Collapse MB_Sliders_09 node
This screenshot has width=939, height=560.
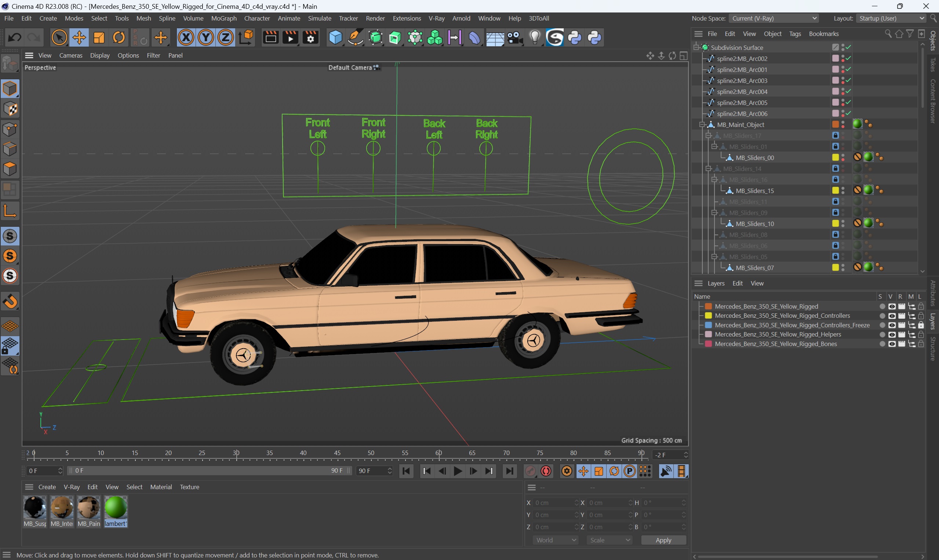click(714, 213)
